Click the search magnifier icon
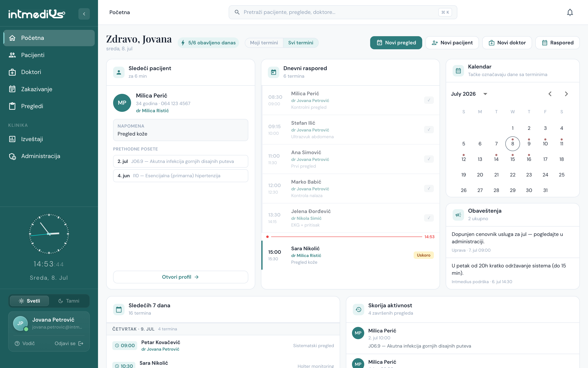This screenshot has width=588, height=368. point(237,12)
